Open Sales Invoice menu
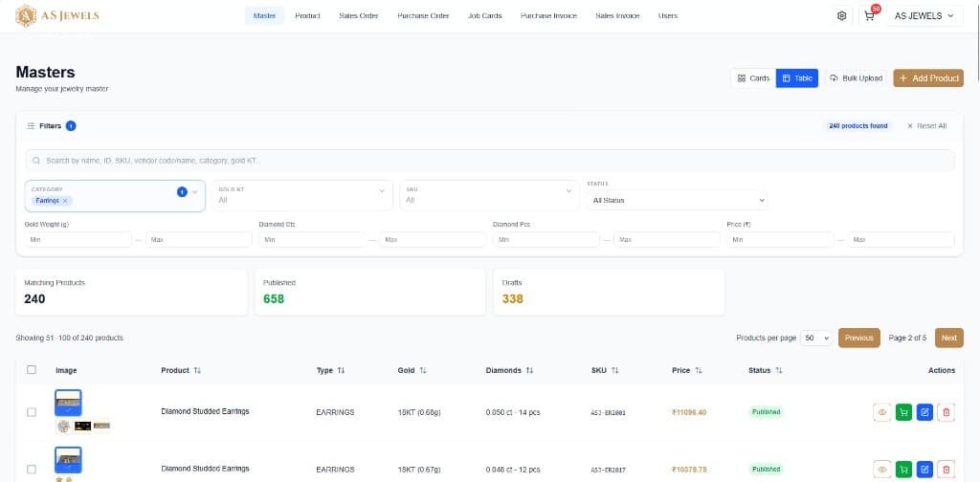 tap(617, 15)
